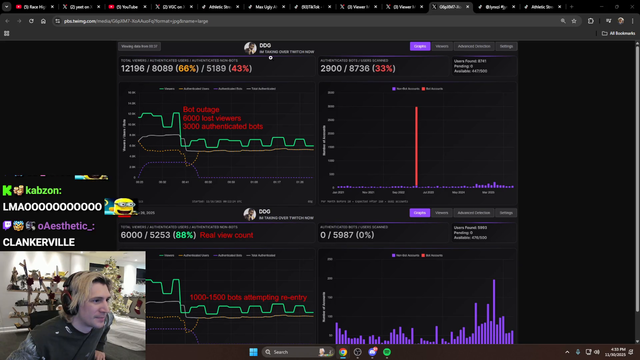Go back to the previous page

(7, 21)
